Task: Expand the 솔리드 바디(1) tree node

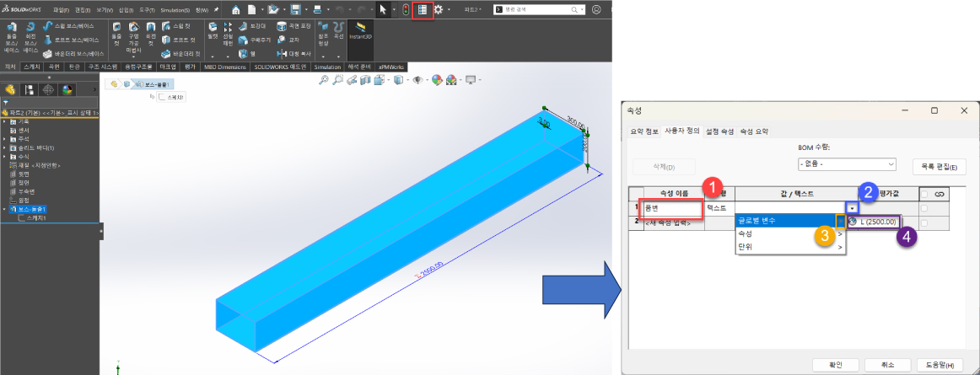Action: point(4,147)
